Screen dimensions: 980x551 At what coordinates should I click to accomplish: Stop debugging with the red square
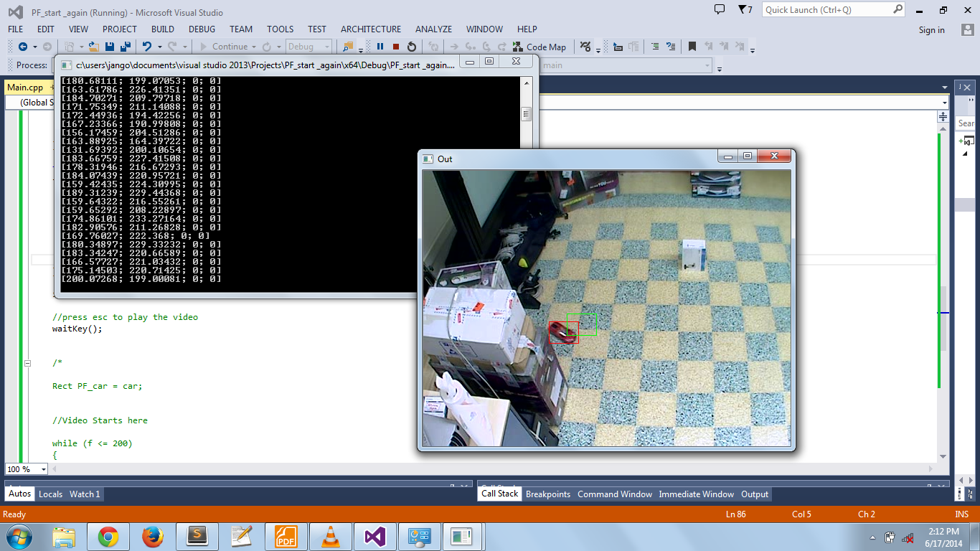pos(396,47)
